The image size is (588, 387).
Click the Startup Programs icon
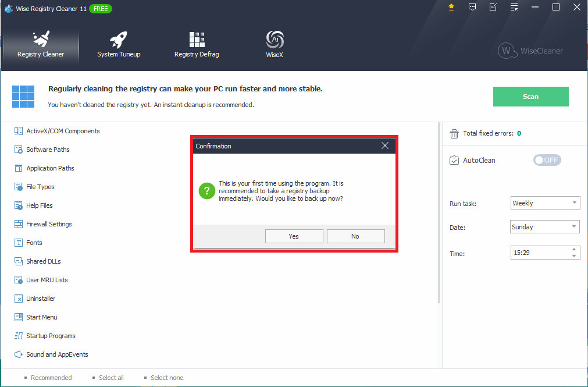[x=19, y=336]
